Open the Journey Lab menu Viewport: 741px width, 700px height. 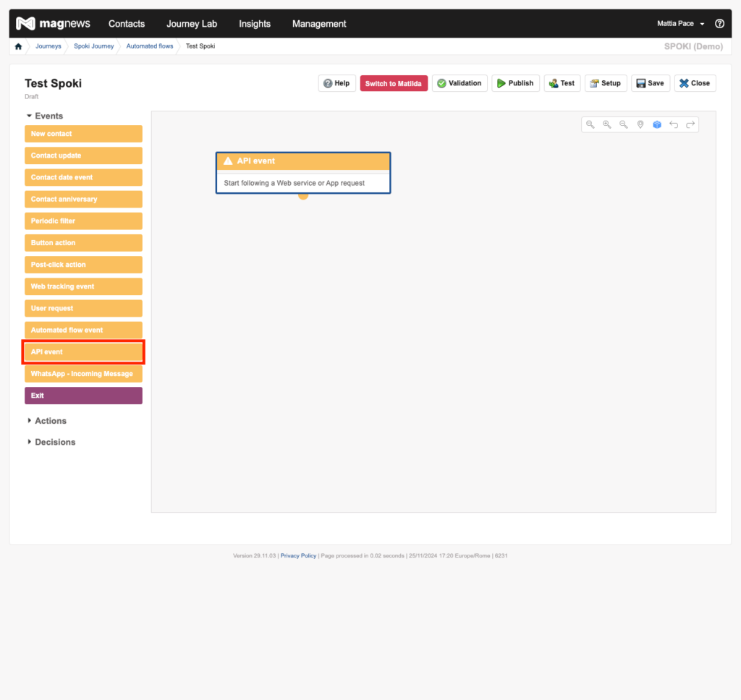click(x=192, y=24)
